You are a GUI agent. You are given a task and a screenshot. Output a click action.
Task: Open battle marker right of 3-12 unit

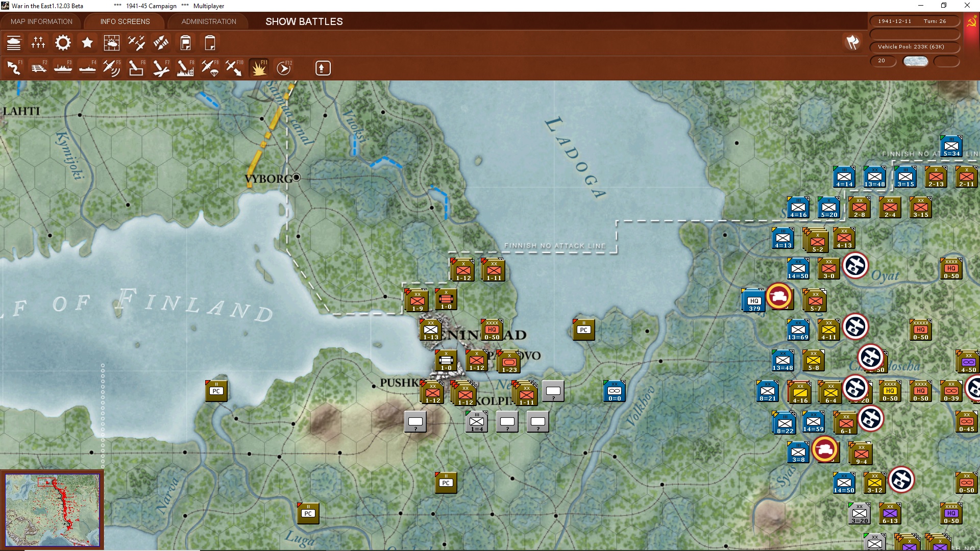901,480
